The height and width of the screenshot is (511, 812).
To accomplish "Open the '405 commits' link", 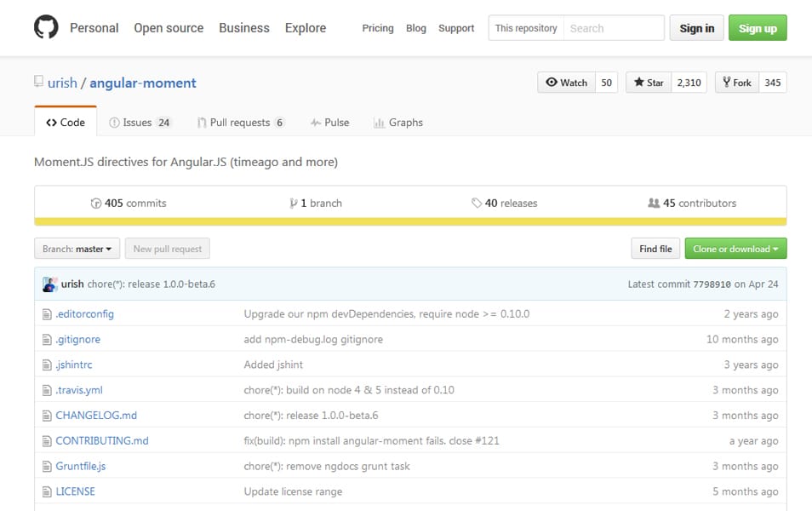I will point(129,204).
